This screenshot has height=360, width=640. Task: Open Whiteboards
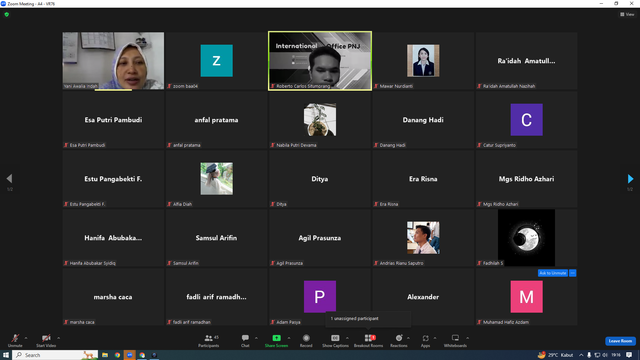pos(455,340)
